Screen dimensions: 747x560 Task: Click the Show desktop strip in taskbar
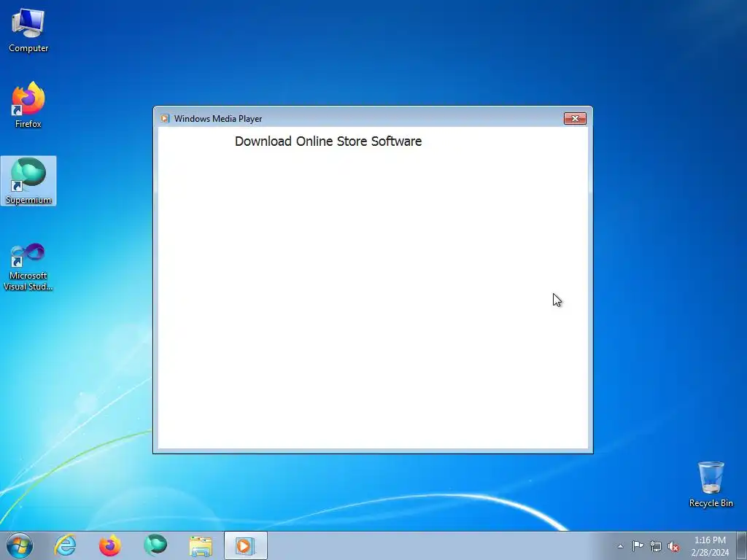tap(741, 545)
